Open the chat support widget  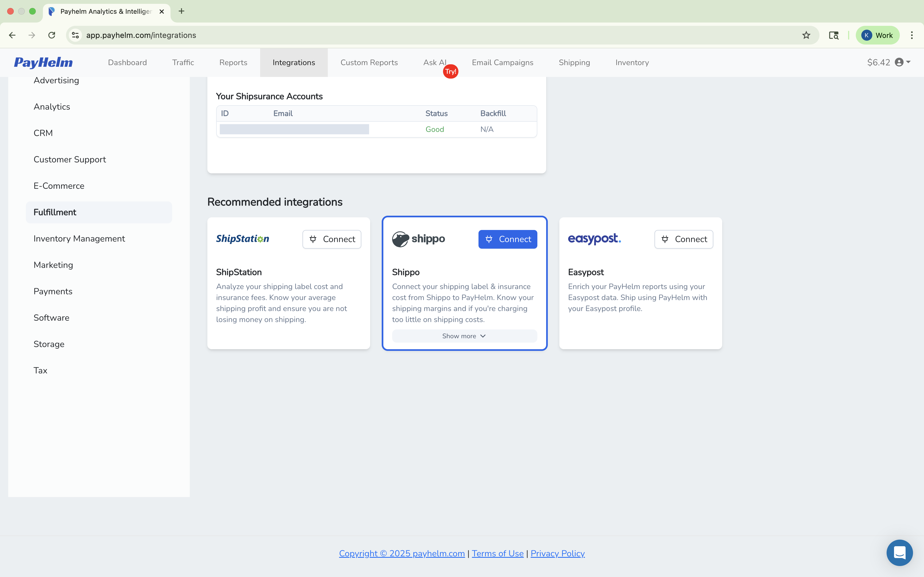pyautogui.click(x=900, y=552)
